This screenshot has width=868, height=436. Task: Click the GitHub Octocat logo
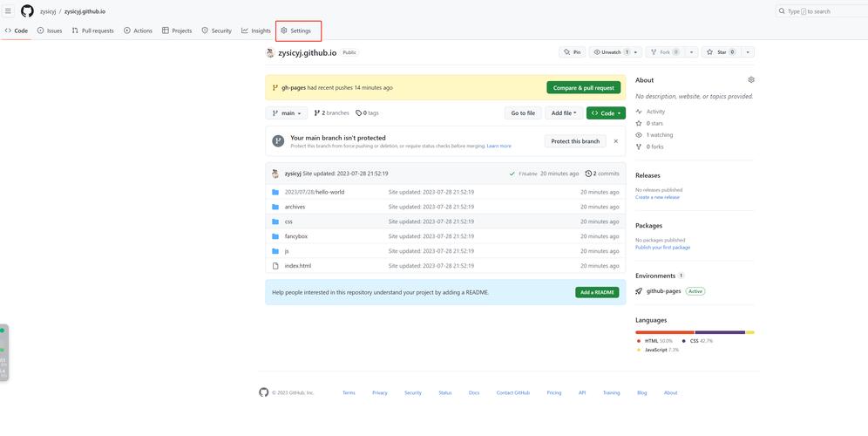(x=27, y=11)
